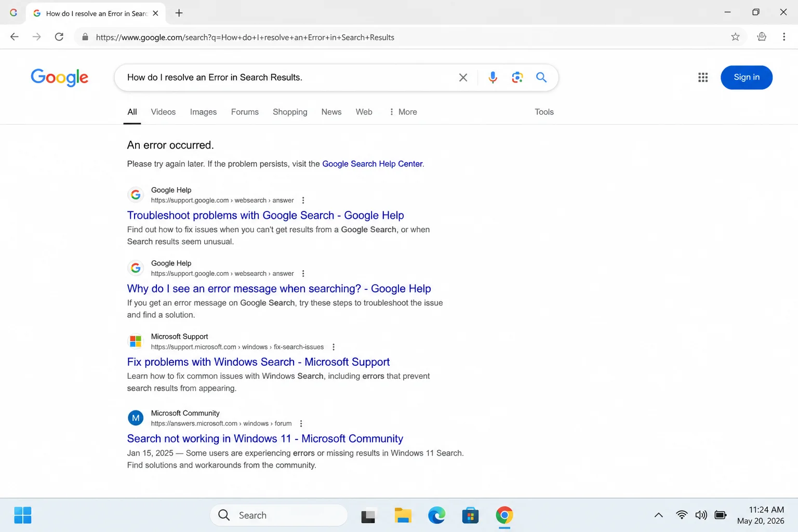The image size is (798, 532).
Task: Open 'Why do I see an error message' result
Action: (279, 288)
